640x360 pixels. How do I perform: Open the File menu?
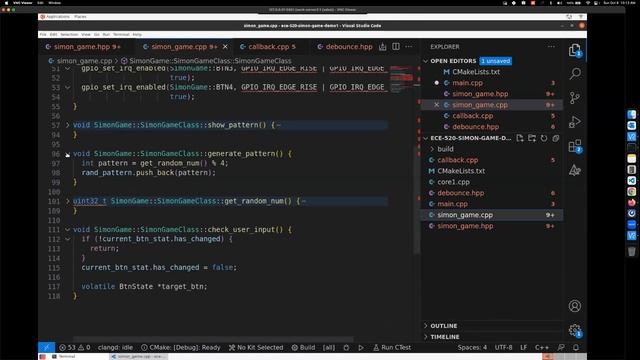(43, 35)
